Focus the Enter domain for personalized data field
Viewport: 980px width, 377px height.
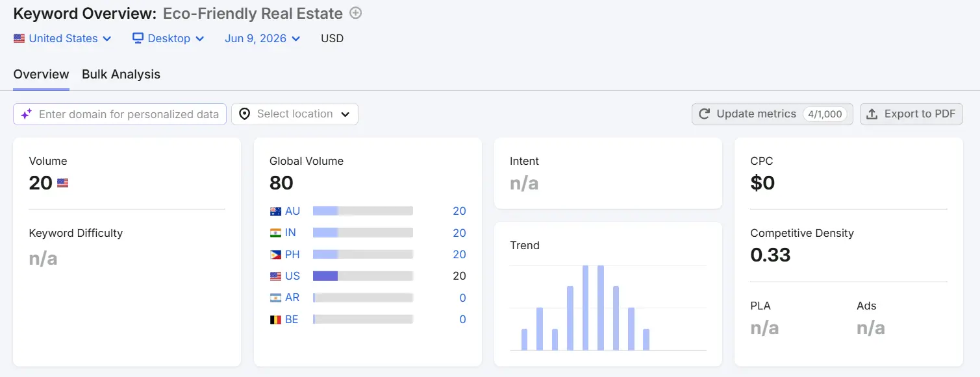pyautogui.click(x=120, y=114)
